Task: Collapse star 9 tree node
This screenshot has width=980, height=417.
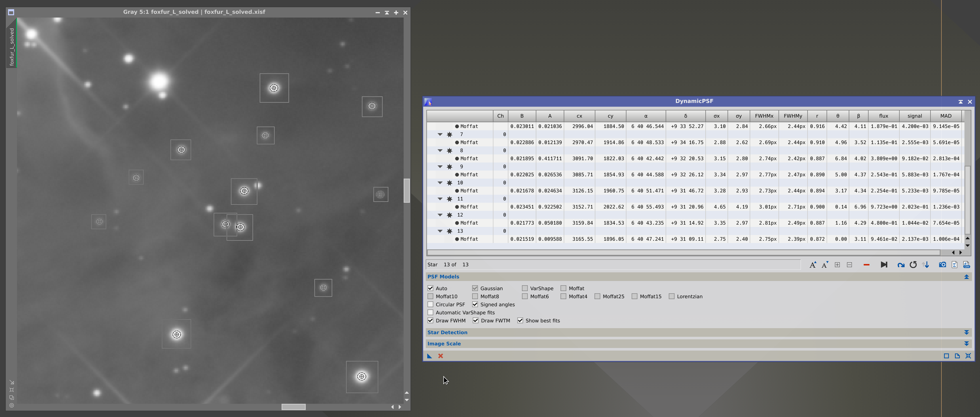Action: pos(440,167)
